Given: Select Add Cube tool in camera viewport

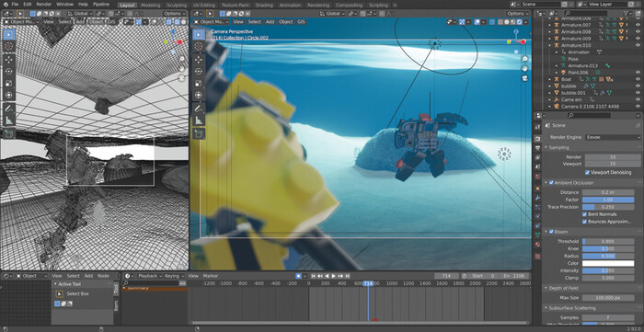Looking at the screenshot, I should click(199, 133).
